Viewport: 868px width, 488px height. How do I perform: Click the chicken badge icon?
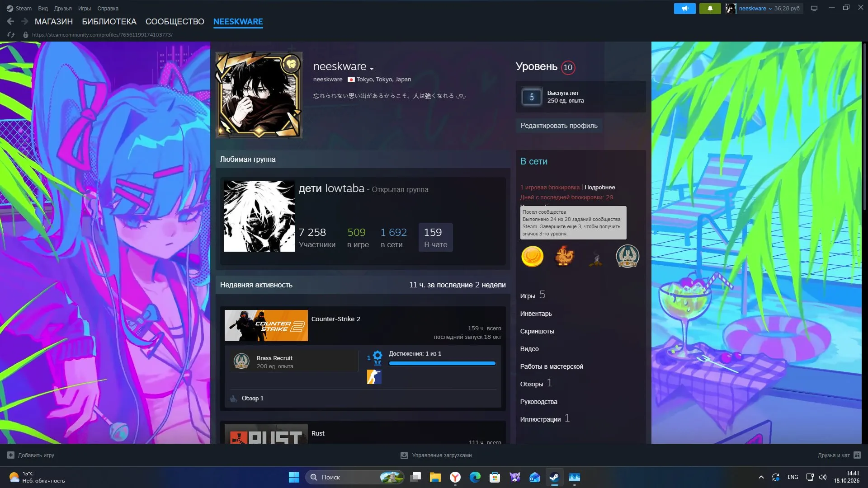click(x=564, y=256)
